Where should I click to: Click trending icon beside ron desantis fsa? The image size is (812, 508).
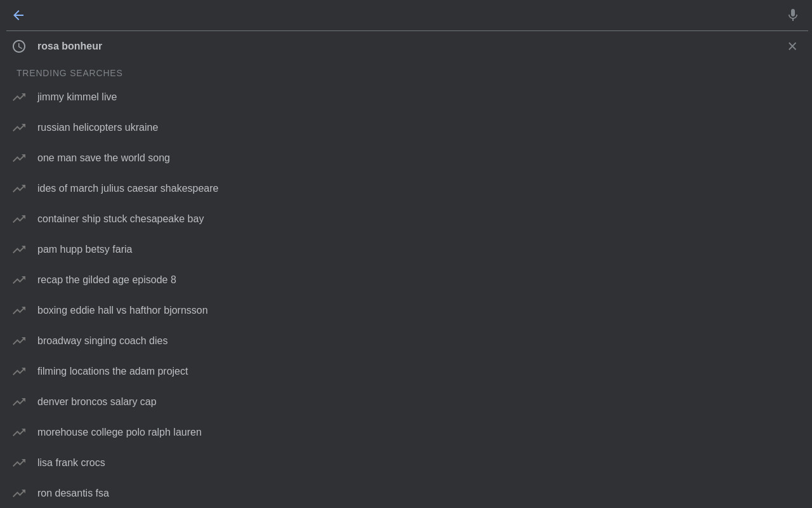coord(19,493)
